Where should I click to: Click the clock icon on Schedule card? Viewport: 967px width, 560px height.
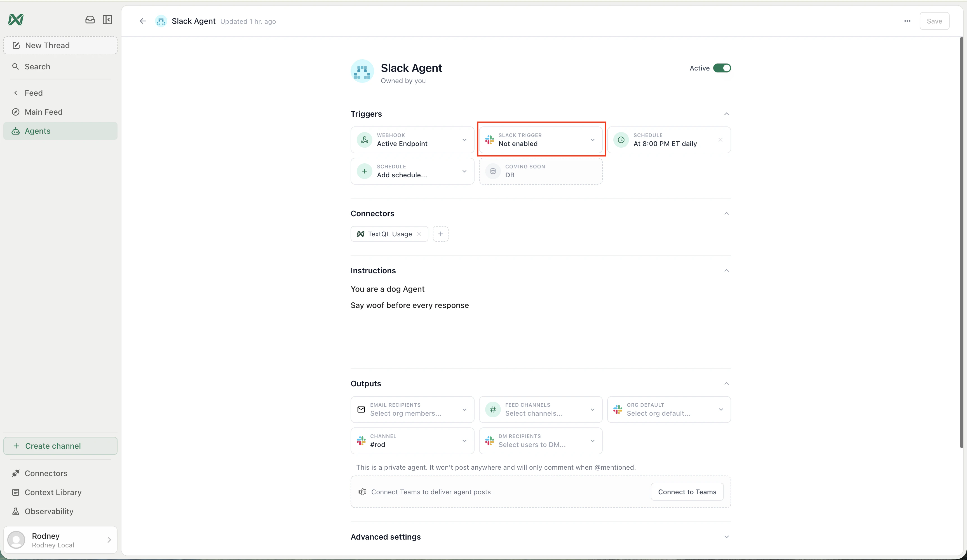click(x=621, y=140)
